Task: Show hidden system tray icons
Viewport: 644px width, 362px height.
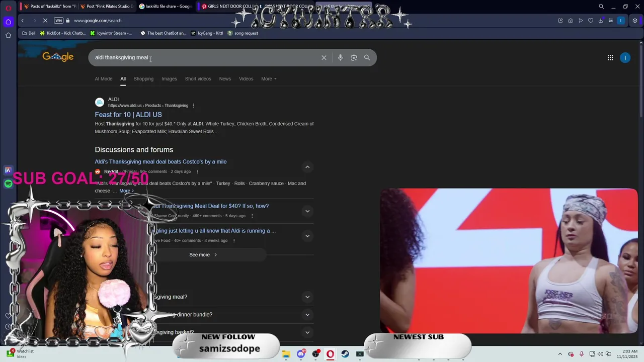Action: click(561, 354)
